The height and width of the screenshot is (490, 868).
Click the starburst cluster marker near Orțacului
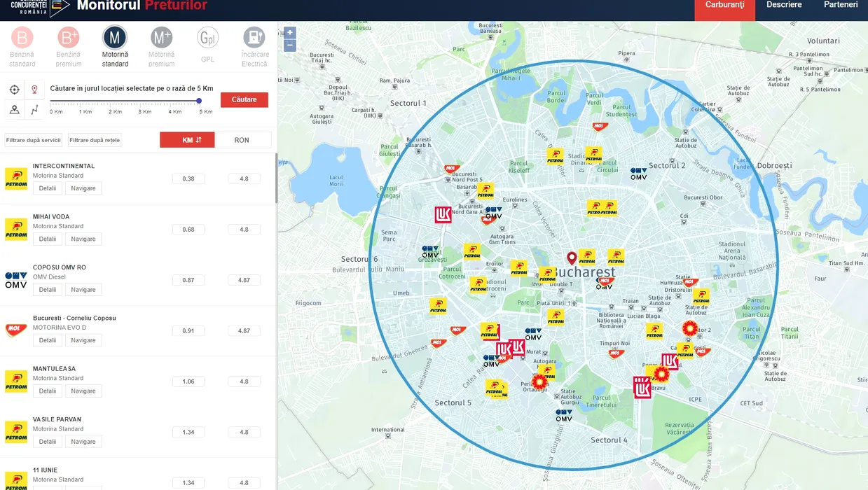click(539, 382)
